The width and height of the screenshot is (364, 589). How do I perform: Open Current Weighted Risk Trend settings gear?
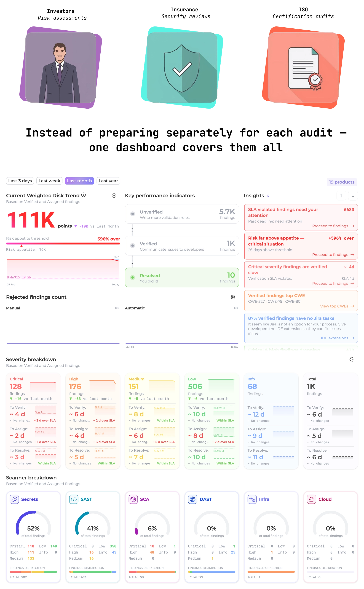pos(114,196)
